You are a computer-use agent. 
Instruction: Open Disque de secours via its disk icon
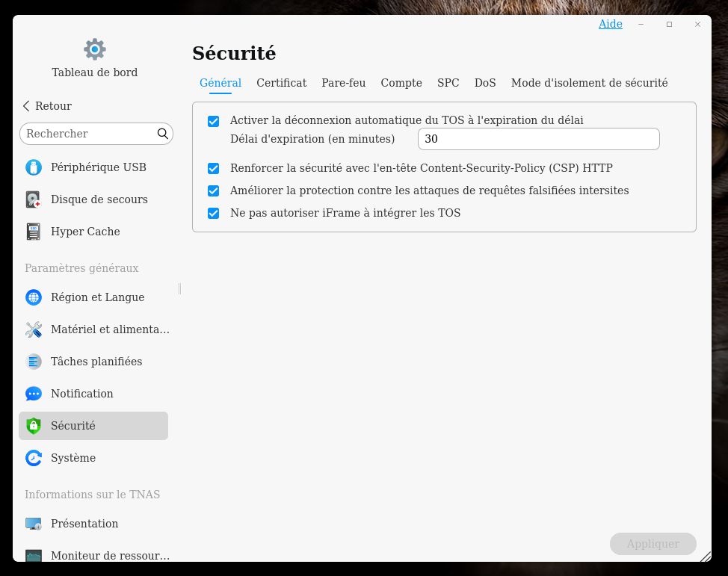click(x=33, y=199)
